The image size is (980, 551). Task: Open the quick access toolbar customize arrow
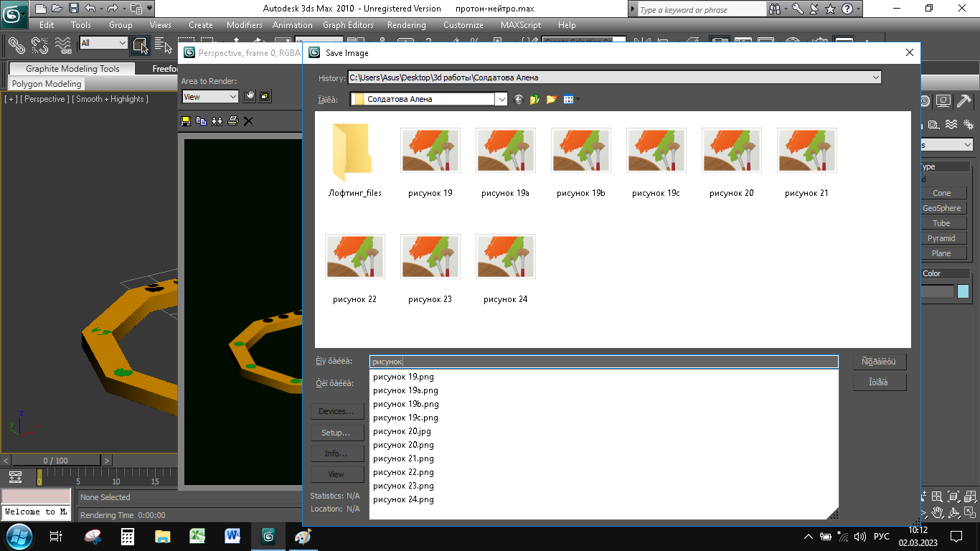click(149, 9)
